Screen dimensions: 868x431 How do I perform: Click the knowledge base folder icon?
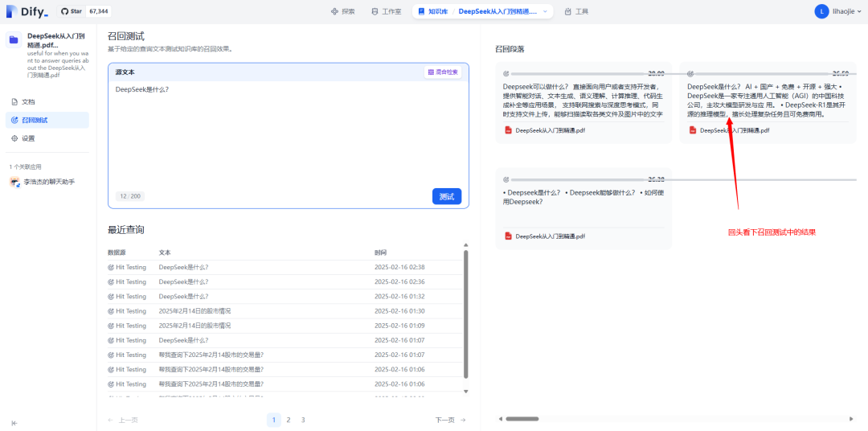tap(14, 40)
